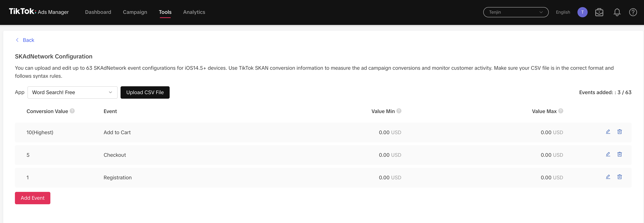Show Conversion Value help tooltip icon
This screenshot has height=223, width=644.
[72, 111]
